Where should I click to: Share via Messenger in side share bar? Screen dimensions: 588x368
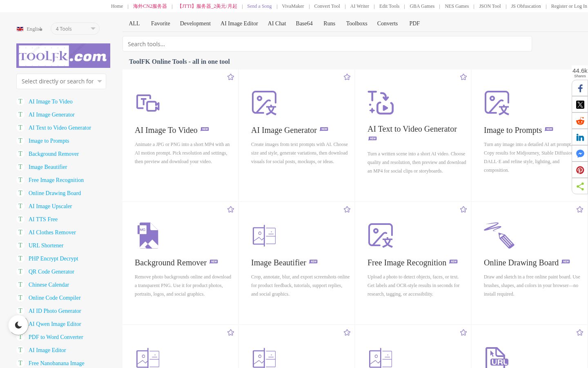pyautogui.click(x=580, y=154)
